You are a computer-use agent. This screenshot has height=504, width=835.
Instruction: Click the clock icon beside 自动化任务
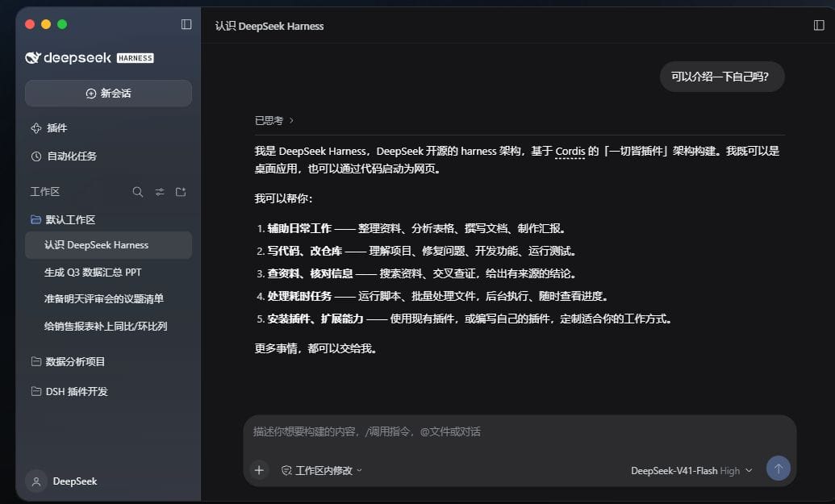(x=36, y=156)
